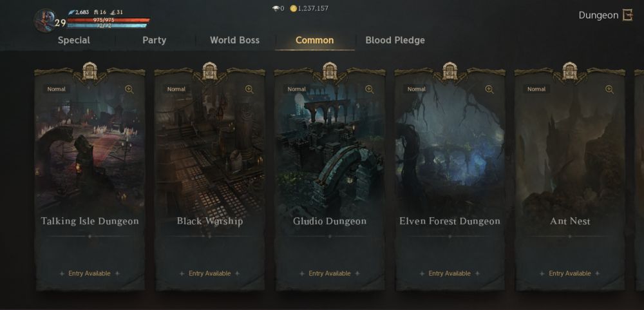
Task: Select the Common tab
Action: (315, 41)
